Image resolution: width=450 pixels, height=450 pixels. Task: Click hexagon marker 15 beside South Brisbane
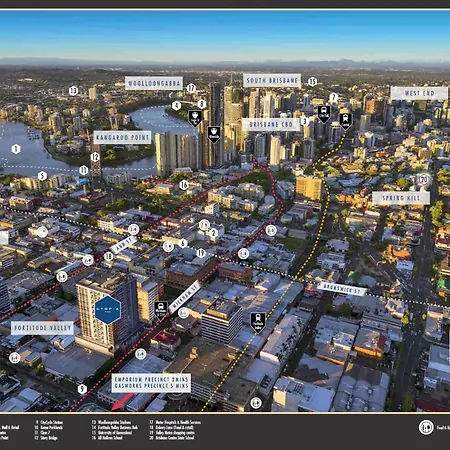(x=312, y=81)
